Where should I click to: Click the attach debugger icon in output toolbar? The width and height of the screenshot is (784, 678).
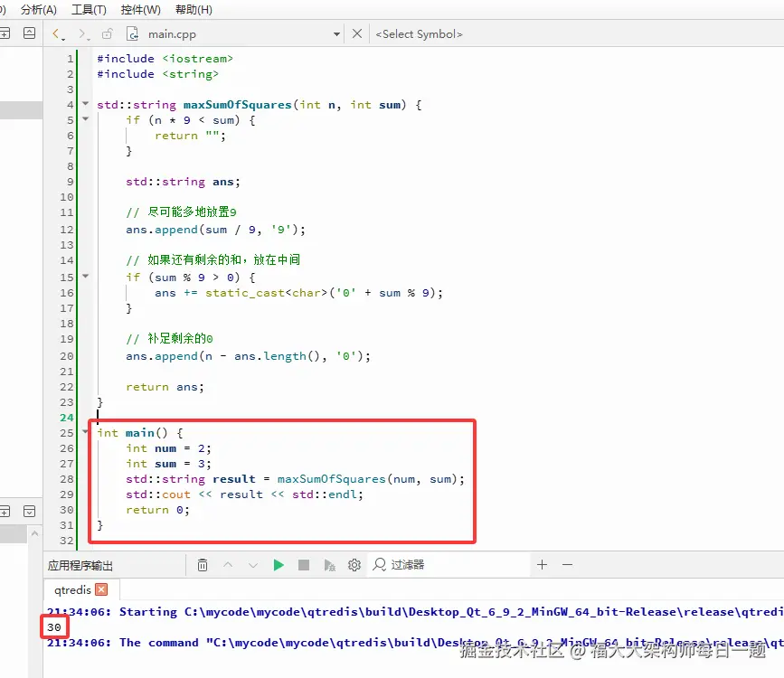(329, 565)
